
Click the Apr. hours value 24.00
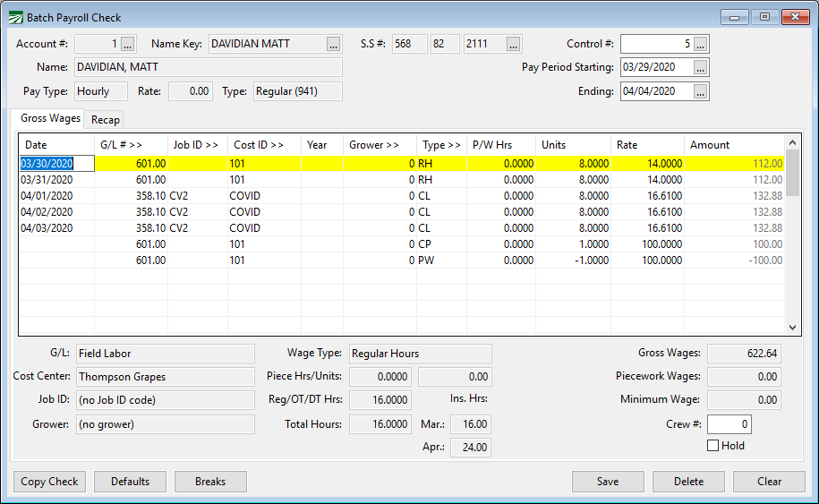471,448
